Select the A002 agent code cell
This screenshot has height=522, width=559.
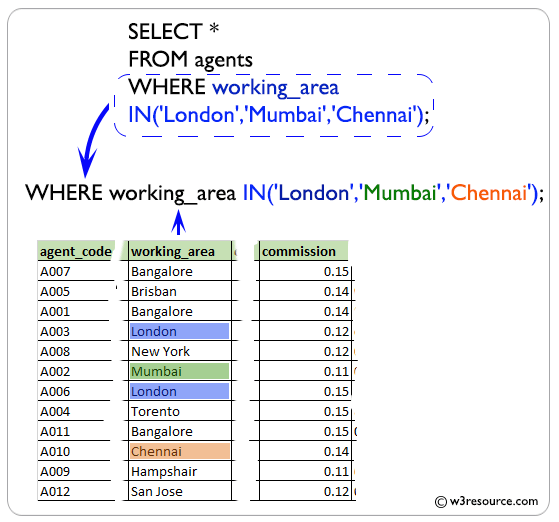(x=76, y=371)
